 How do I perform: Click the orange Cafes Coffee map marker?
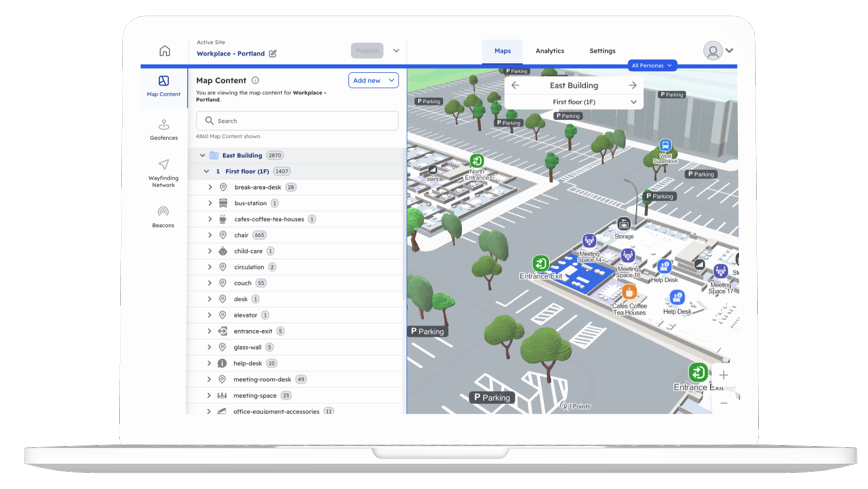pos(629,292)
